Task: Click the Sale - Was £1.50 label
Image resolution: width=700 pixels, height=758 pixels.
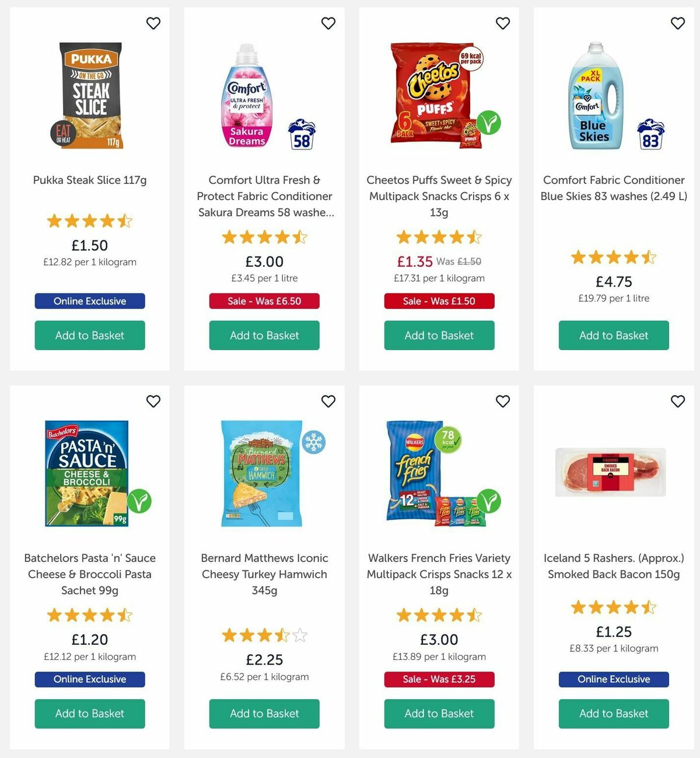Action: click(x=439, y=301)
